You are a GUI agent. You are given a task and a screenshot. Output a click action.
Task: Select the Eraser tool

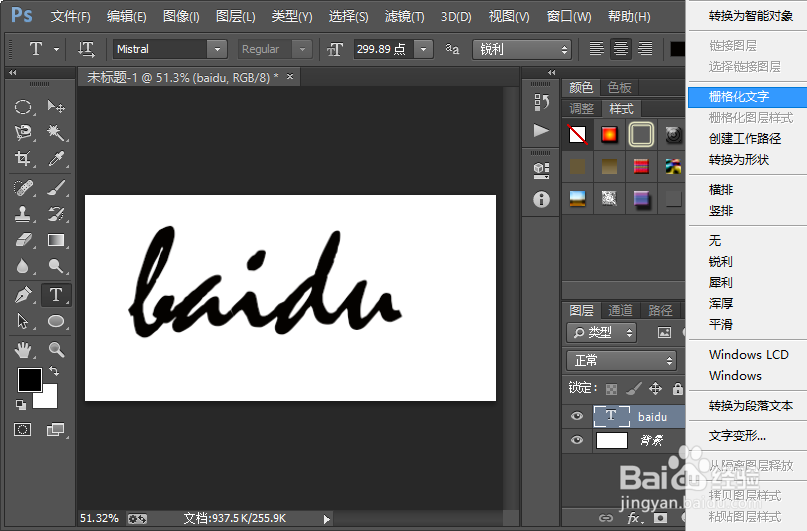point(23,240)
